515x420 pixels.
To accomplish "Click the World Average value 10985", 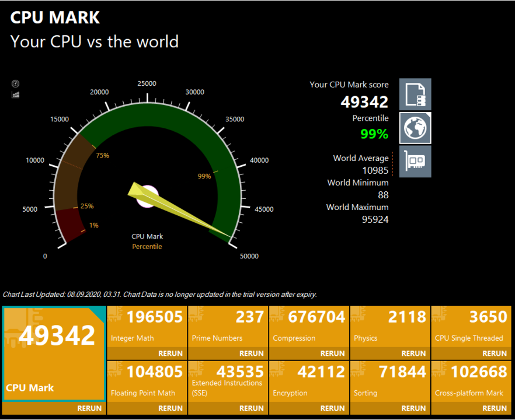I will pyautogui.click(x=375, y=170).
